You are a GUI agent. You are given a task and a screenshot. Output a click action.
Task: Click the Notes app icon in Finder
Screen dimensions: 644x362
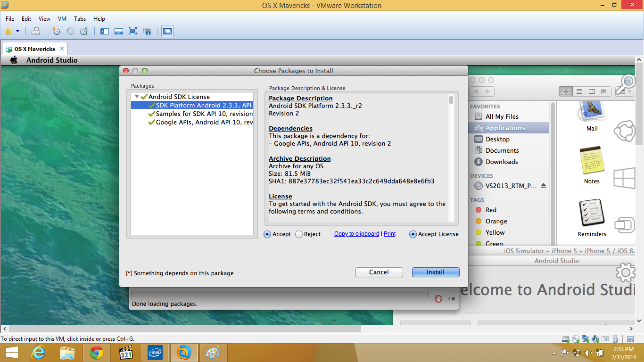(592, 160)
